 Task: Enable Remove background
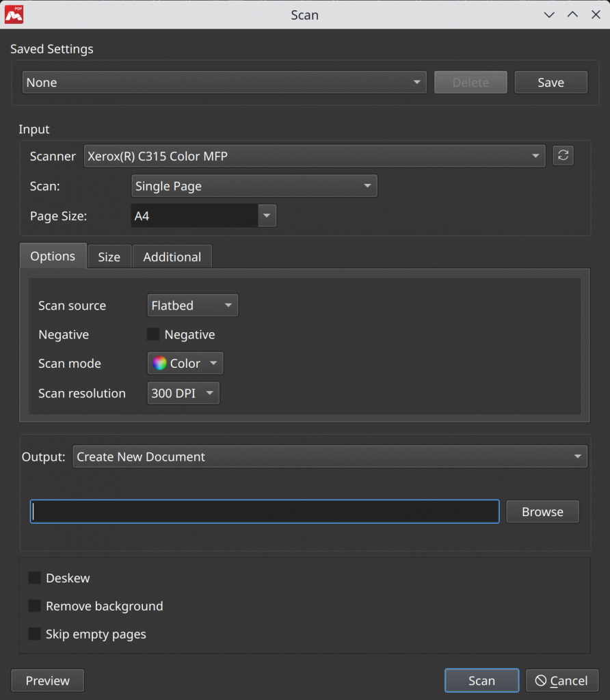[34, 606]
